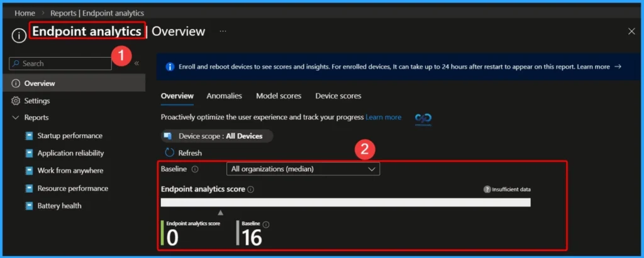The image size is (644, 258).
Task: Switch to the Overview tab
Action: [177, 96]
